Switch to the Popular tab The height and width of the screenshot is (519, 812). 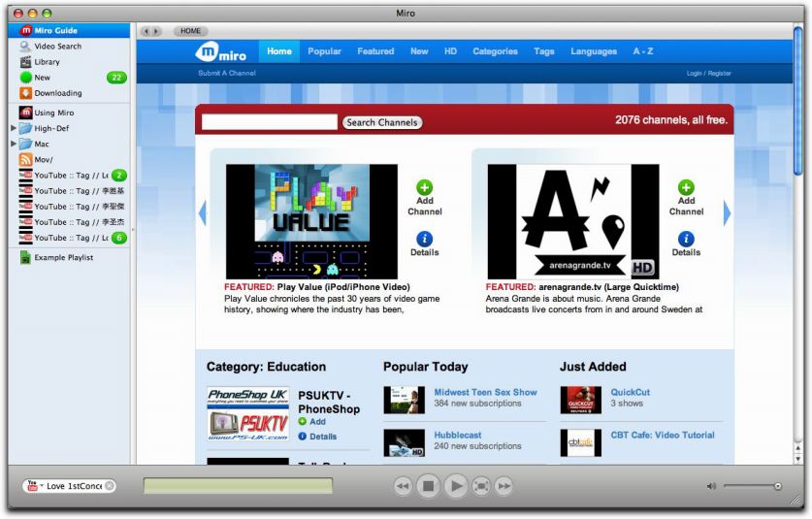tap(324, 51)
